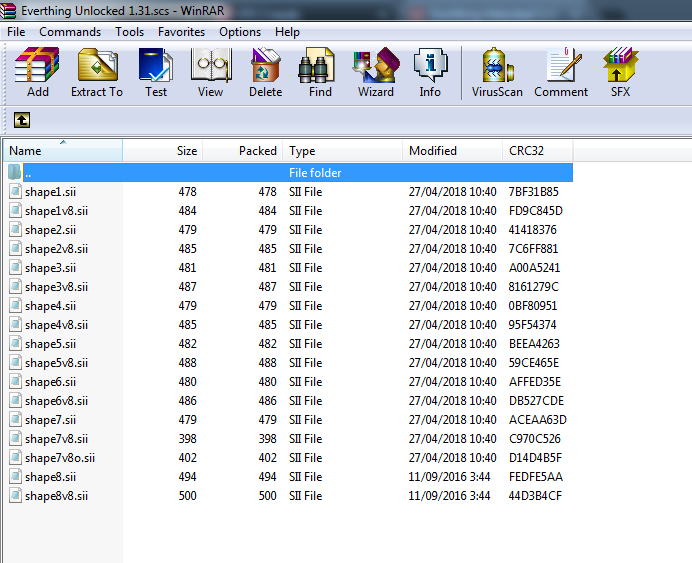The height and width of the screenshot is (563, 692).
Task: Sort by the Packed column header
Action: (x=242, y=150)
